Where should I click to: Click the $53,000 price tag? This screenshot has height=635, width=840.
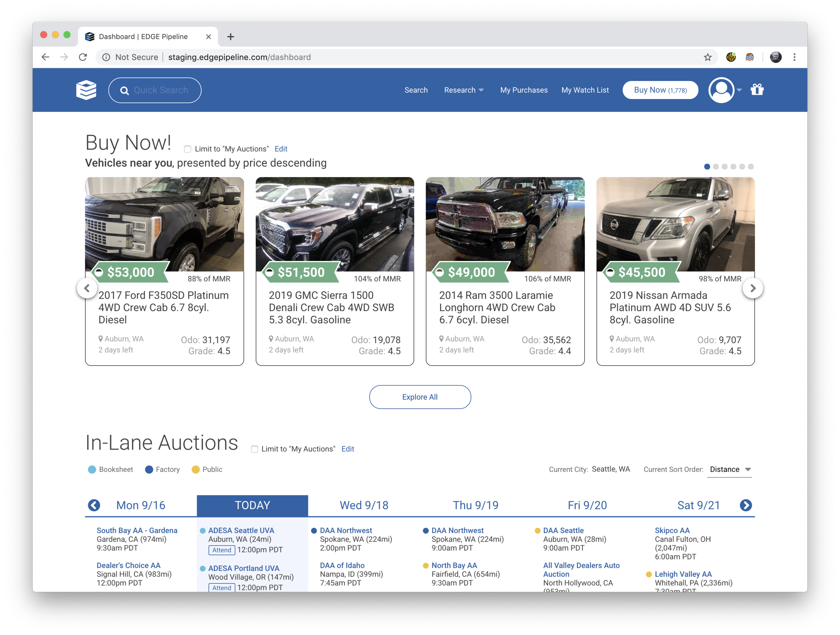click(131, 272)
